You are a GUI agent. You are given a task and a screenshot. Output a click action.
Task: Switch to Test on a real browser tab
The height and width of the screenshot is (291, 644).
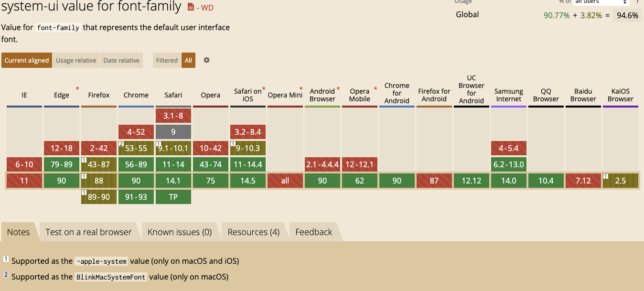coord(88,232)
